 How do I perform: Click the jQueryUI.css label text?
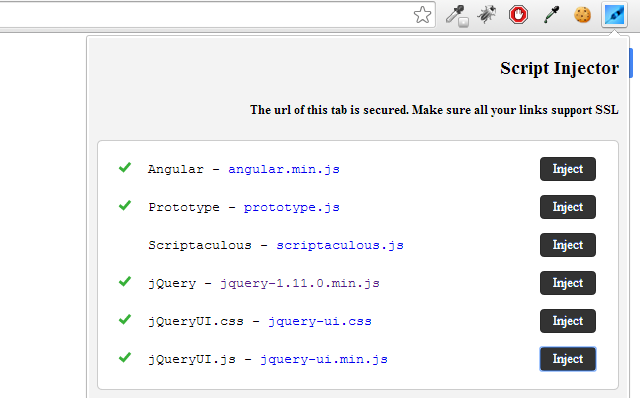(x=196, y=322)
